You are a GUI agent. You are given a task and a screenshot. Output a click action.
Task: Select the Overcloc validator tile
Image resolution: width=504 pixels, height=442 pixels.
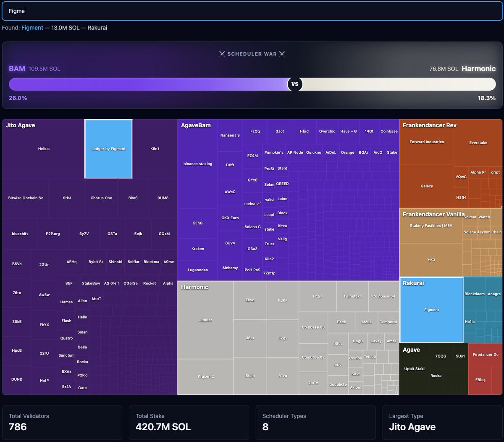[327, 132]
